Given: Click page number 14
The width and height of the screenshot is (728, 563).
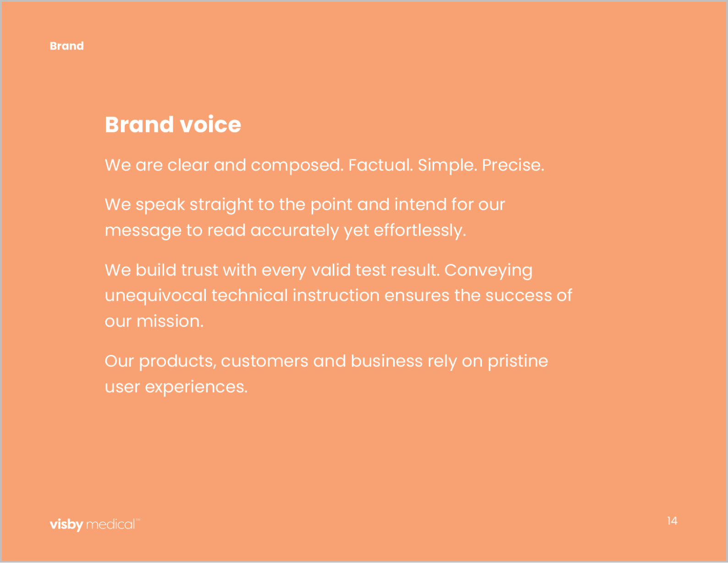Looking at the screenshot, I should pos(672,521).
